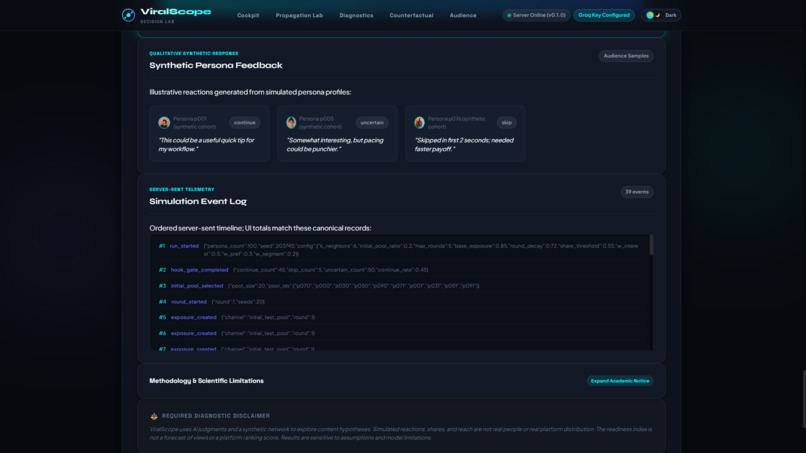Open the Audience tab
The height and width of the screenshot is (453, 806).
point(463,15)
